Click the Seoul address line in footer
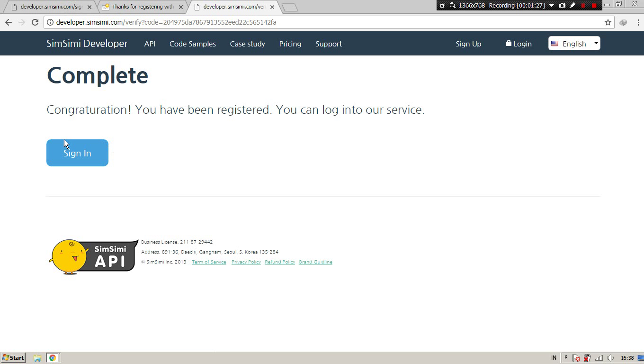The height and width of the screenshot is (364, 644). click(210, 252)
